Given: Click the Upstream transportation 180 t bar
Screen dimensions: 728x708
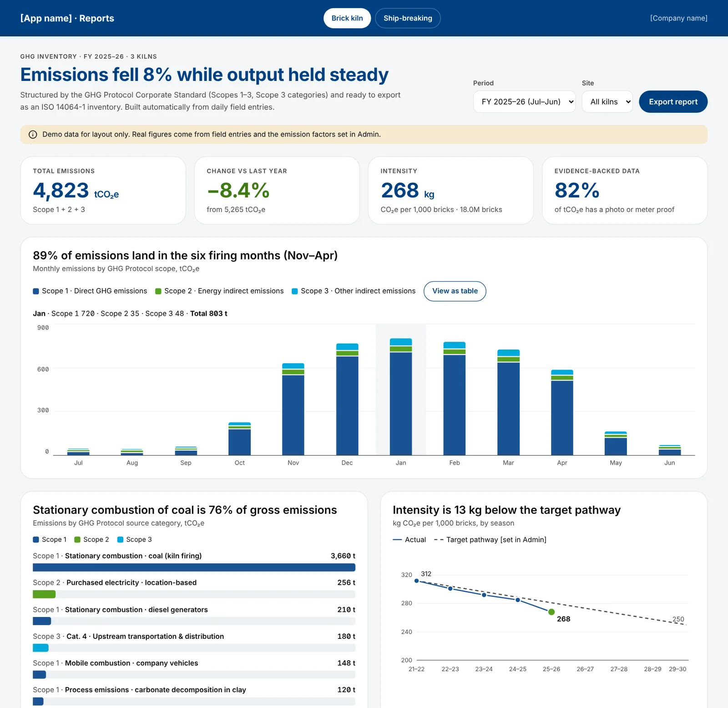Looking at the screenshot, I should point(40,648).
